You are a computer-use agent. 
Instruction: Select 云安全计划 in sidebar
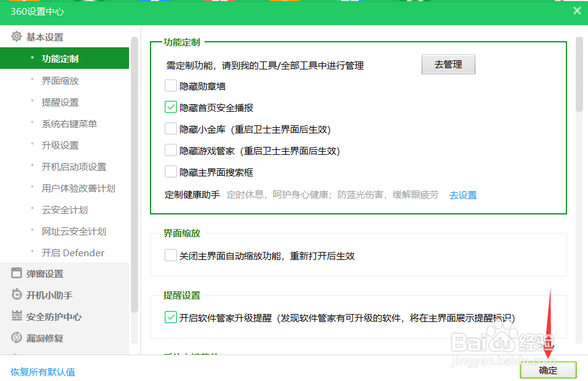[65, 210]
